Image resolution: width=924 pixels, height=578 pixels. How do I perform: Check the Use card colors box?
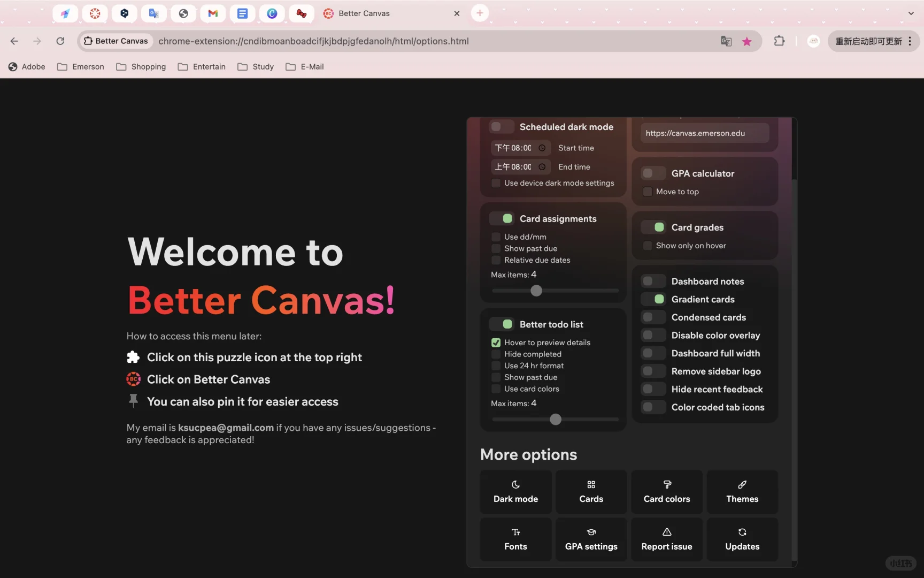[496, 389]
